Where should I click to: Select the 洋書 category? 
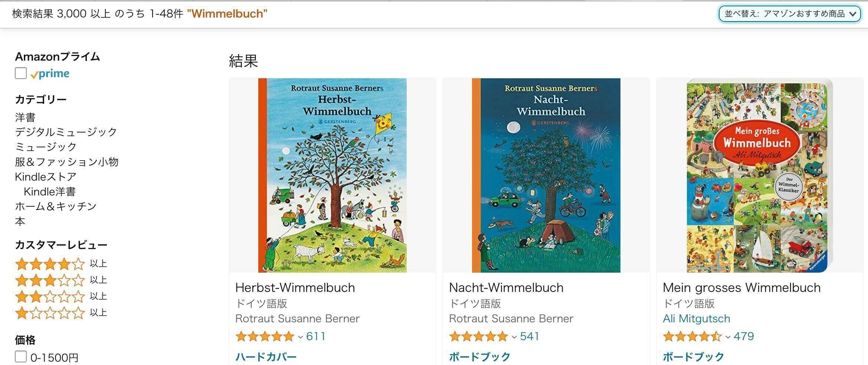coord(25,117)
